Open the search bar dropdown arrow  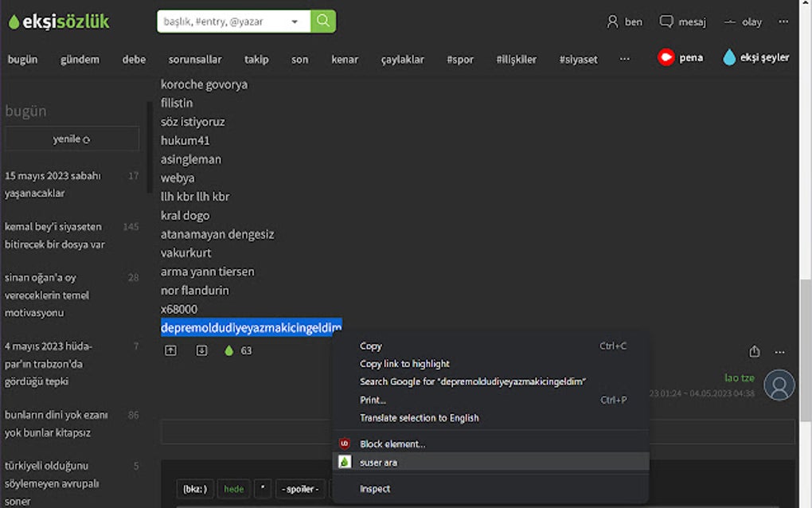coord(294,21)
